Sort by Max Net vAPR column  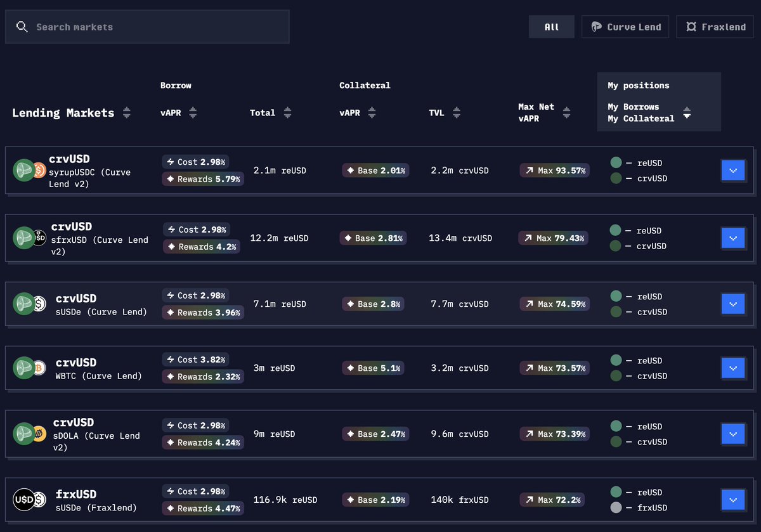[x=566, y=113]
